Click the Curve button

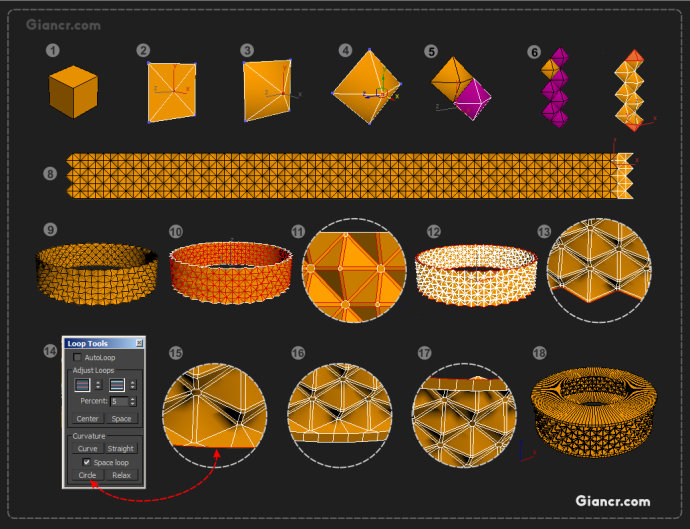pyautogui.click(x=88, y=448)
